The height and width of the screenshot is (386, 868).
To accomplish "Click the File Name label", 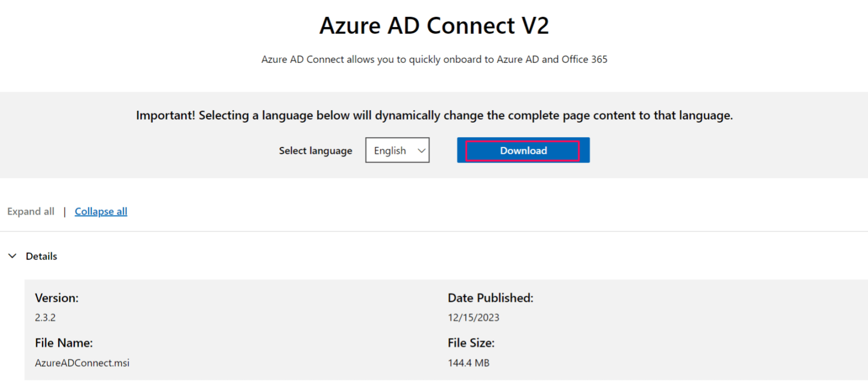I will pos(64,342).
